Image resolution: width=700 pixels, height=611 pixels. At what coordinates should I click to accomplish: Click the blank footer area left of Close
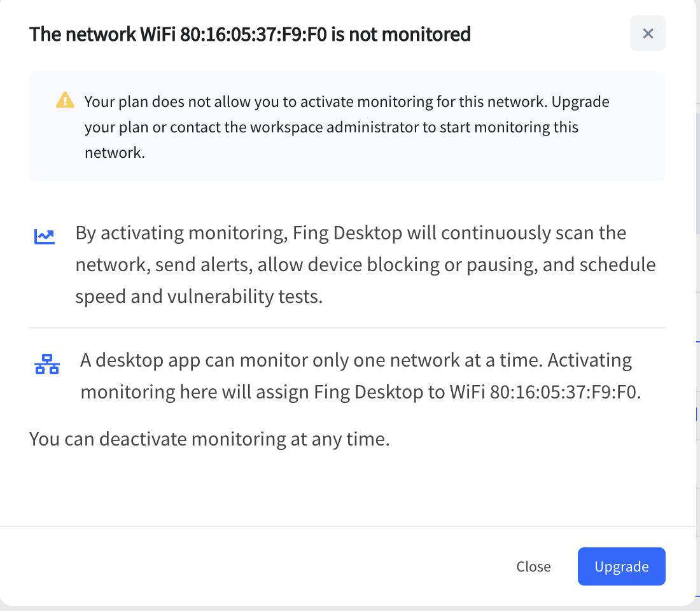point(255,566)
